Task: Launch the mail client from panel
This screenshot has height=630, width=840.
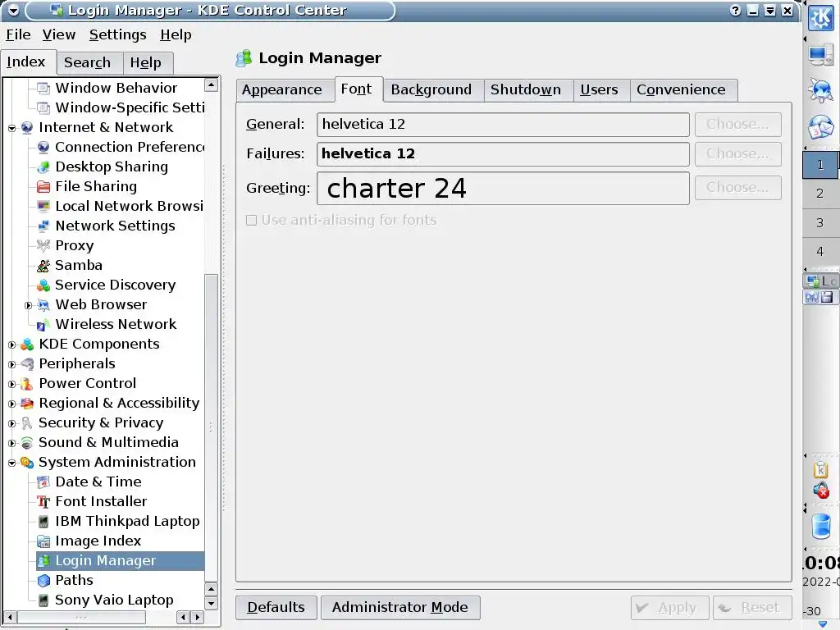Action: [820, 127]
